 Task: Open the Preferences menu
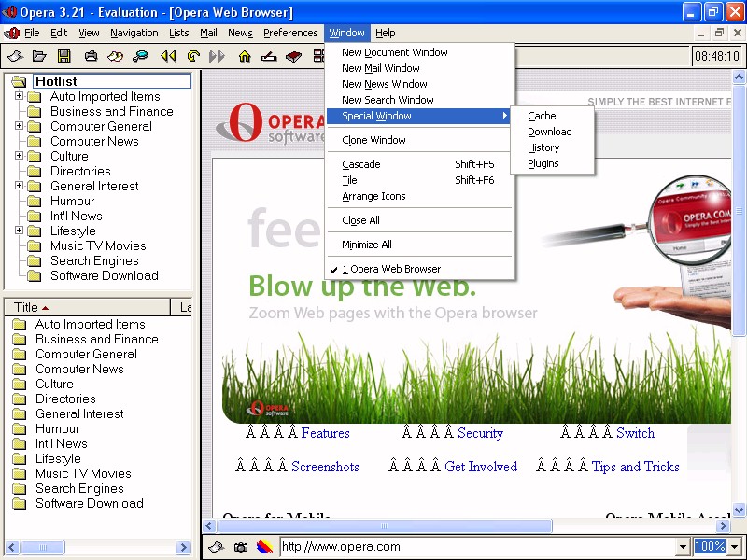point(290,33)
